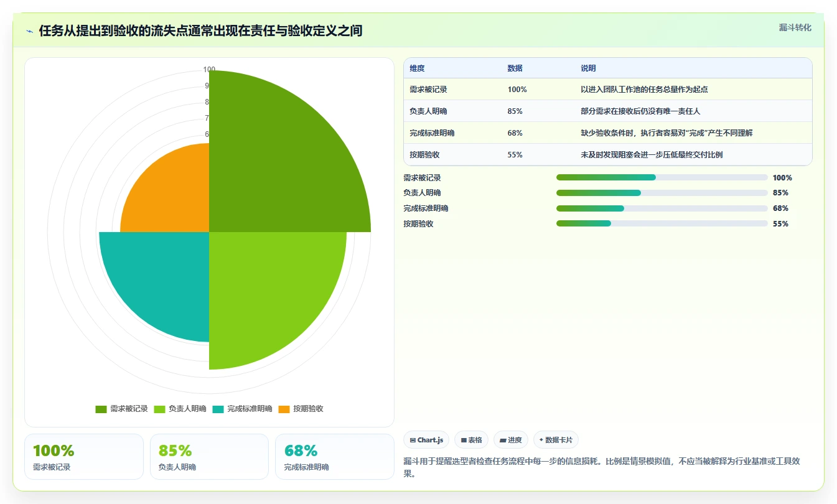This screenshot has width=837, height=504.
Task: Click table cell 负责人明确
Action: pos(429,111)
